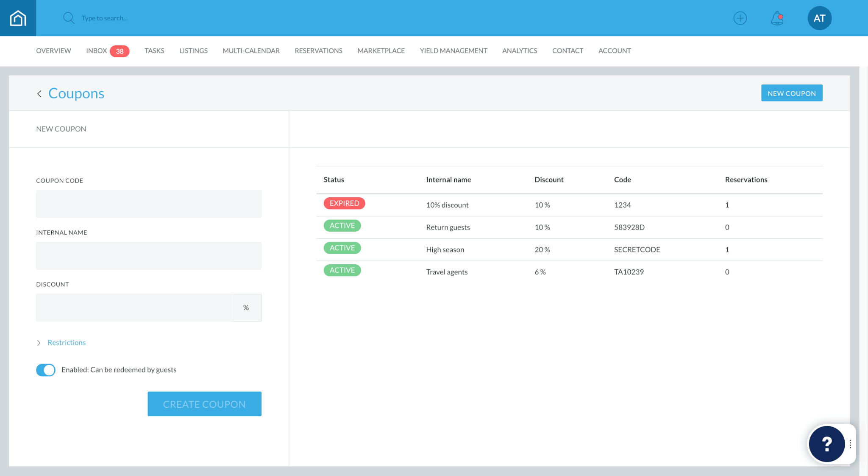Click the MULTI-CALENDAR menu item

[251, 50]
